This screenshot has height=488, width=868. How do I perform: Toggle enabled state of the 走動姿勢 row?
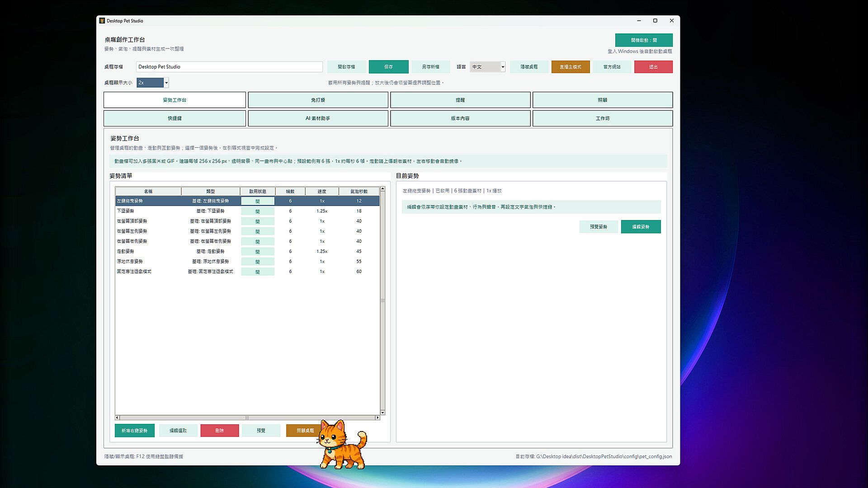pyautogui.click(x=258, y=251)
